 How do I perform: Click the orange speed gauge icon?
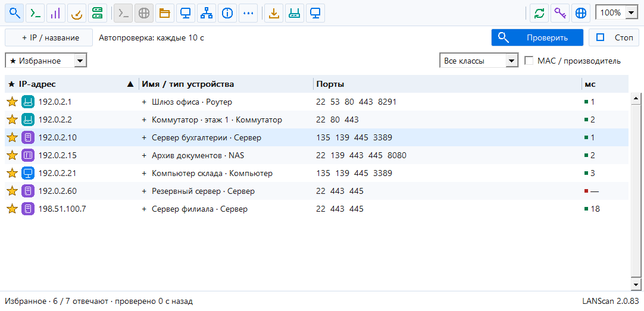point(76,13)
